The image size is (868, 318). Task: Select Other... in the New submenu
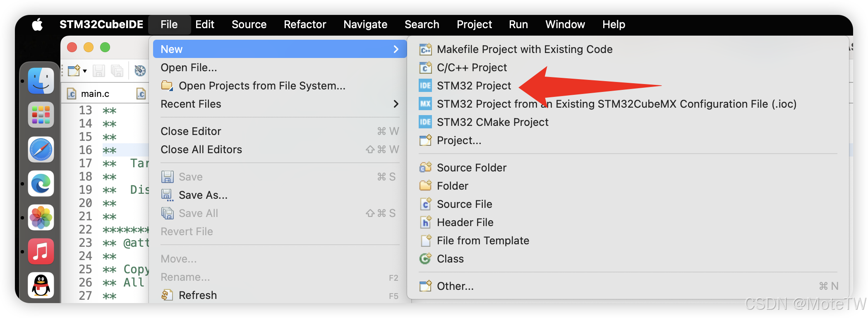click(x=455, y=286)
